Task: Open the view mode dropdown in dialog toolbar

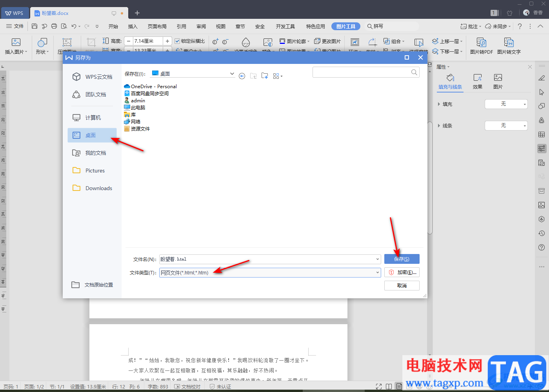Action: click(x=278, y=76)
